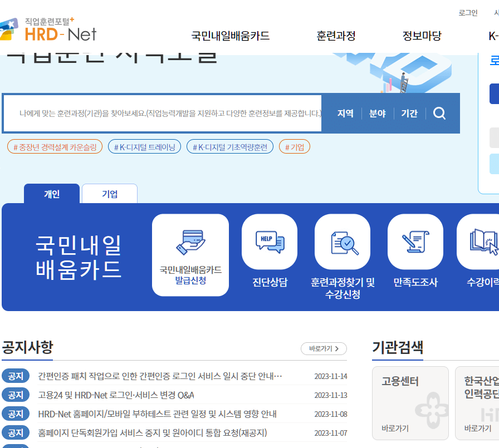
Task: Open notice about 간편인증 패치 작업
Action: (x=160, y=376)
